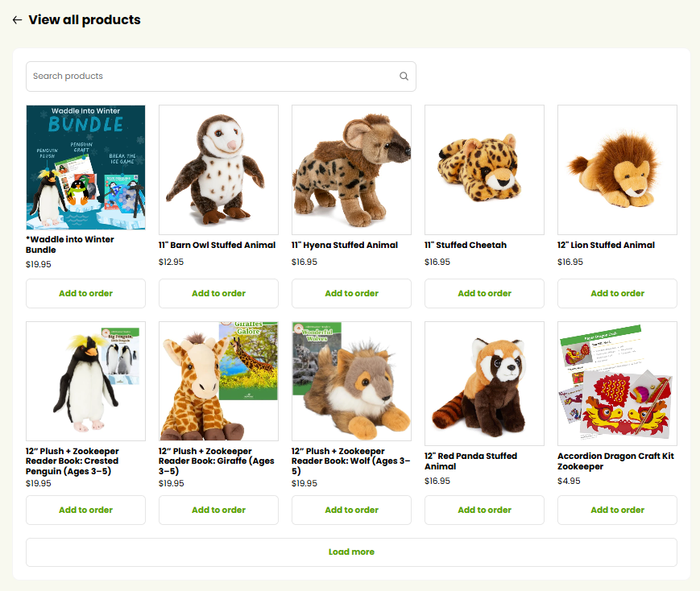Image resolution: width=700 pixels, height=591 pixels.
Task: Add Crested Penguin plush book to order
Action: (x=85, y=510)
